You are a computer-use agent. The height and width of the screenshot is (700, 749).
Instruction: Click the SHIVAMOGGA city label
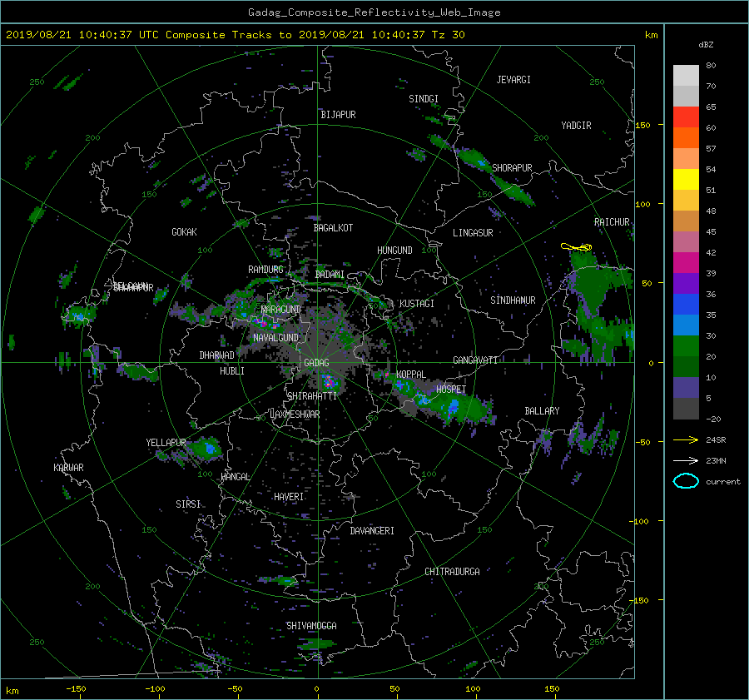[x=311, y=625]
